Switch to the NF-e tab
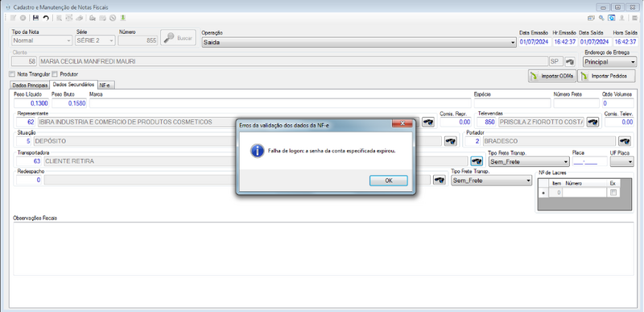Image resolution: width=644 pixels, height=312 pixels. tap(106, 85)
